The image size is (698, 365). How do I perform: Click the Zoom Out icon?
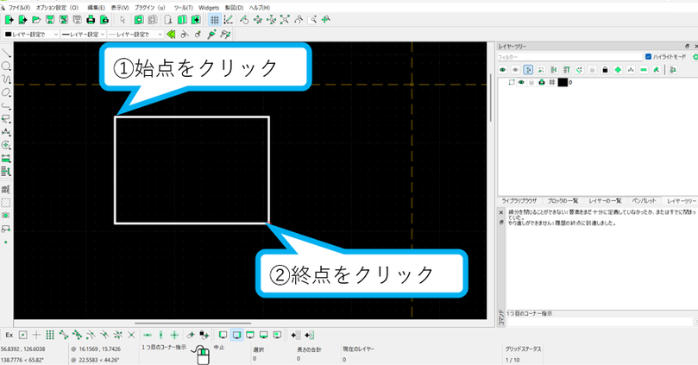[x=271, y=20]
